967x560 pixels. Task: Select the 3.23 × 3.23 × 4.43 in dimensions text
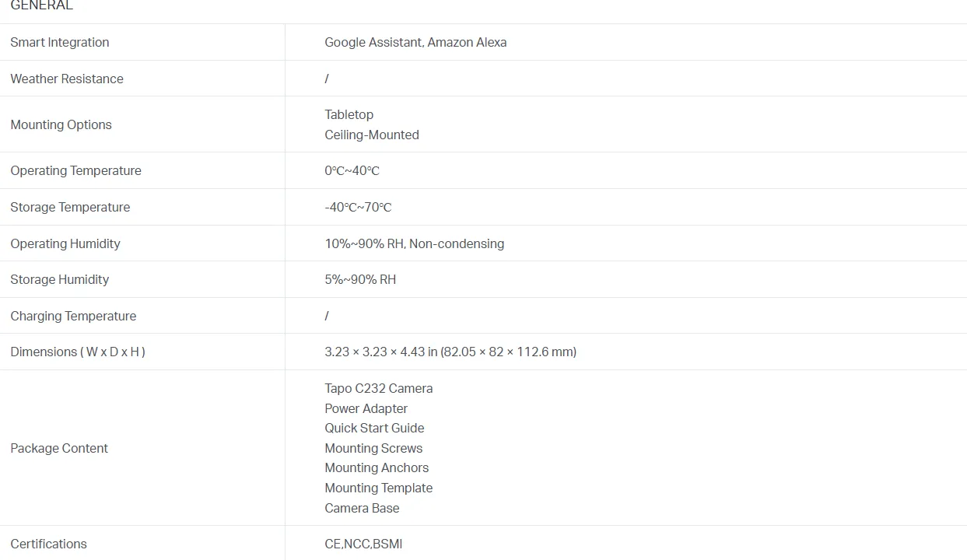pos(380,352)
